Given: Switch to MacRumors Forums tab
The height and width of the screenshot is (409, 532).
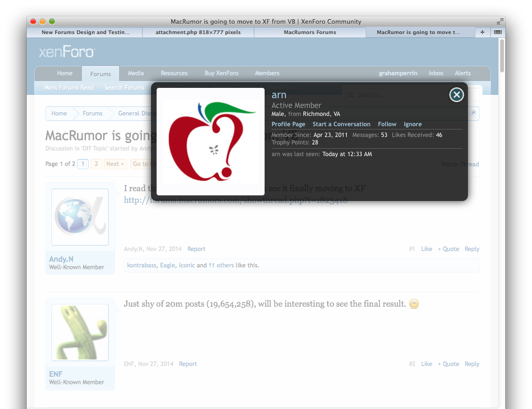Looking at the screenshot, I should click(x=310, y=32).
